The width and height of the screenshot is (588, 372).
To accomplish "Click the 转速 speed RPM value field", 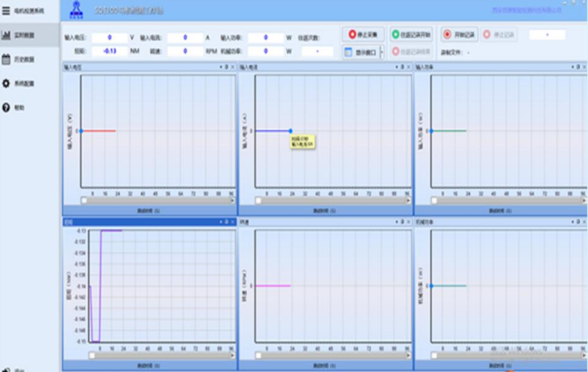I will click(x=185, y=51).
